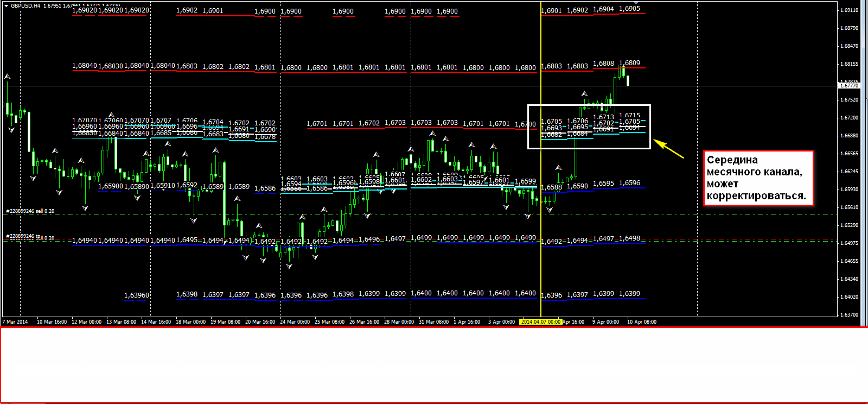Select the 1,6715 level label

629,116
